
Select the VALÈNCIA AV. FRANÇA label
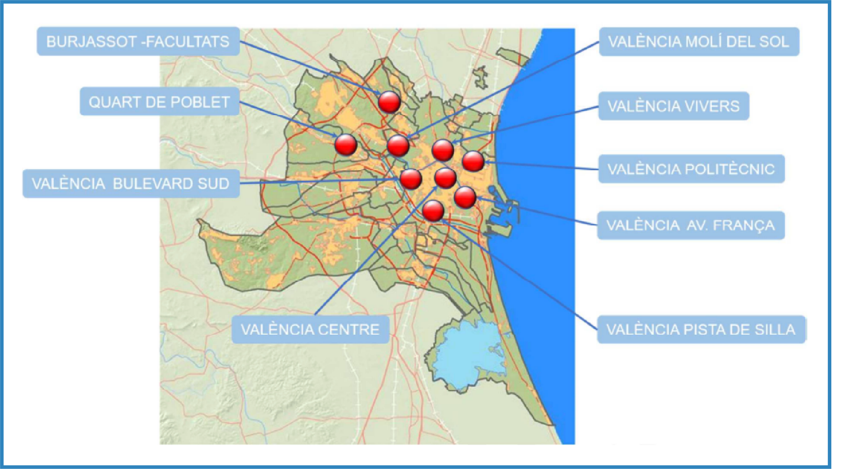[x=690, y=225]
